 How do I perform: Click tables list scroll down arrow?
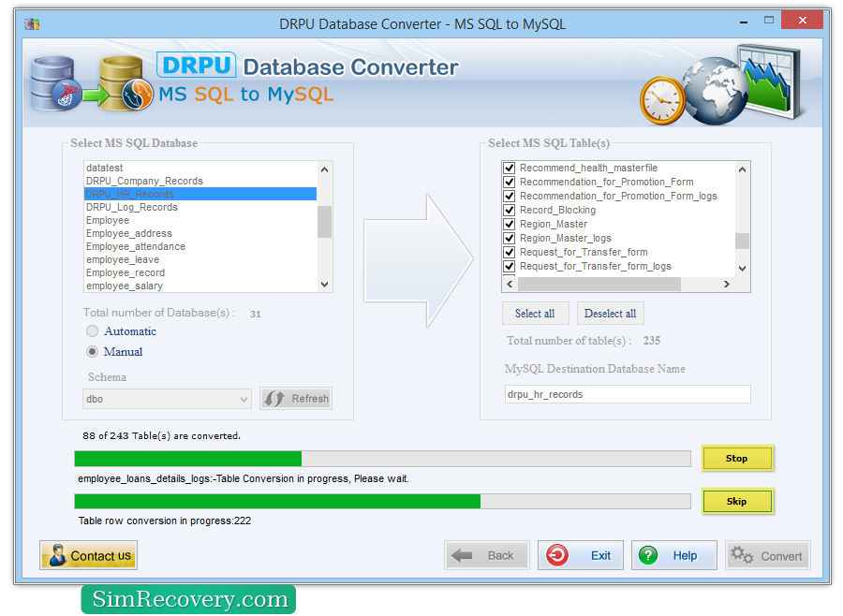(x=742, y=268)
